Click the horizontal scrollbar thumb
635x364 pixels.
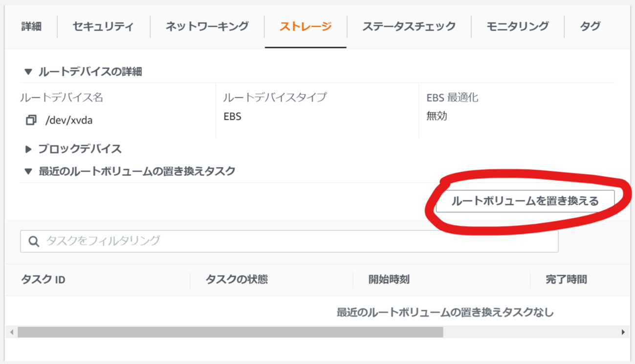pos(230,332)
